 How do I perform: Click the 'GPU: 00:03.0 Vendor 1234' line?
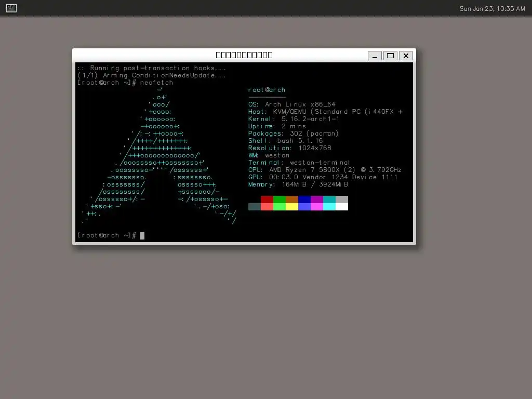[x=323, y=177]
